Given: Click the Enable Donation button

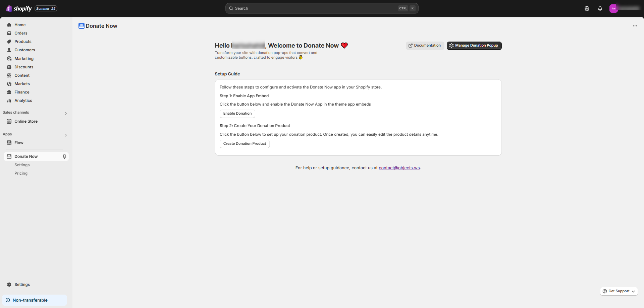Looking at the screenshot, I should 237,114.
